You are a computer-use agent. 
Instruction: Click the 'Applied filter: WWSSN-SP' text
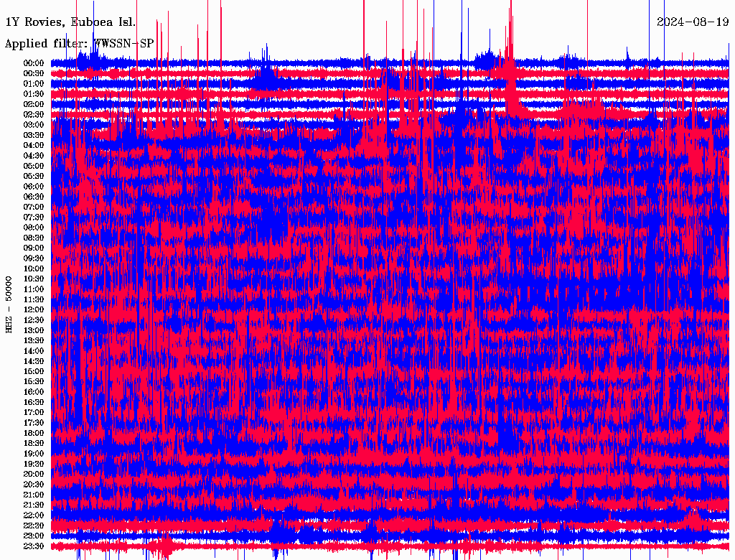(x=79, y=44)
